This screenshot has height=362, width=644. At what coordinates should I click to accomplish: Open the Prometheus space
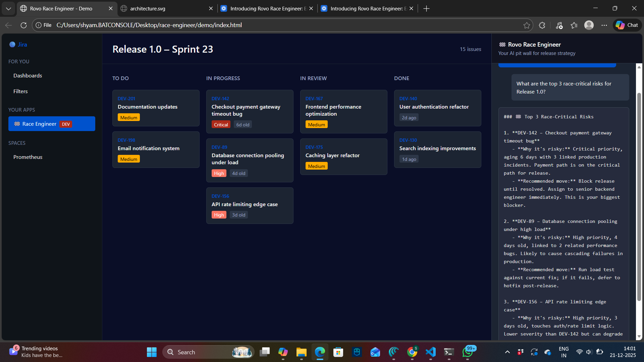click(28, 157)
